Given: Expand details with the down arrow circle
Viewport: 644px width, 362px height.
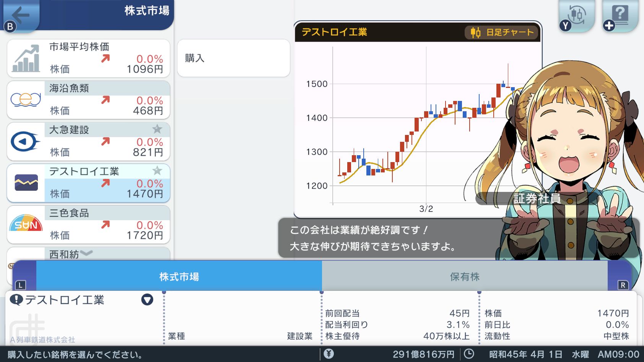Looking at the screenshot, I should (147, 300).
